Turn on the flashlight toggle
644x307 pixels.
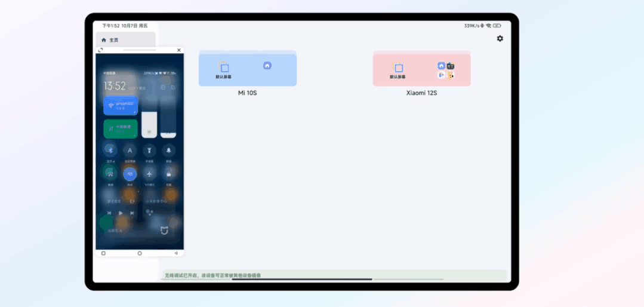pos(149,151)
